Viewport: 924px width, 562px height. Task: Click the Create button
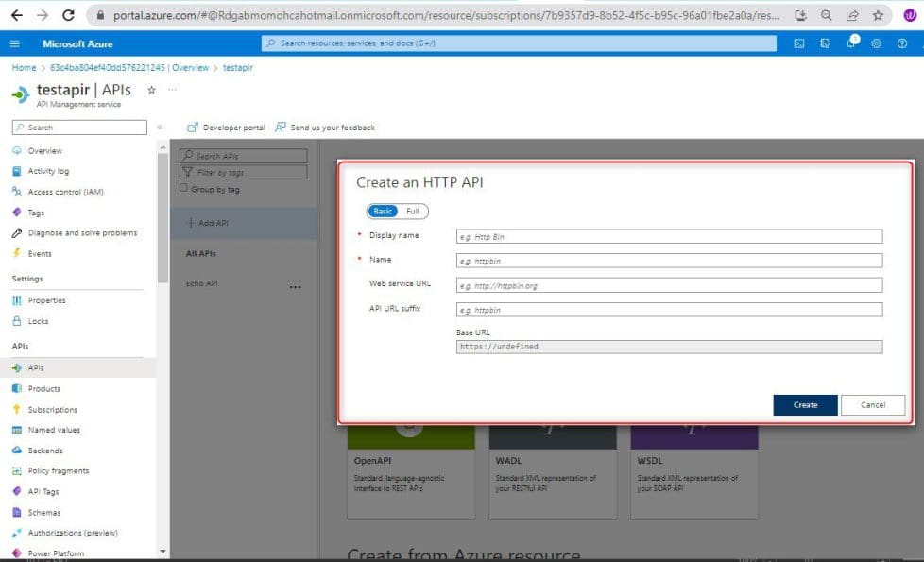pyautogui.click(x=804, y=404)
